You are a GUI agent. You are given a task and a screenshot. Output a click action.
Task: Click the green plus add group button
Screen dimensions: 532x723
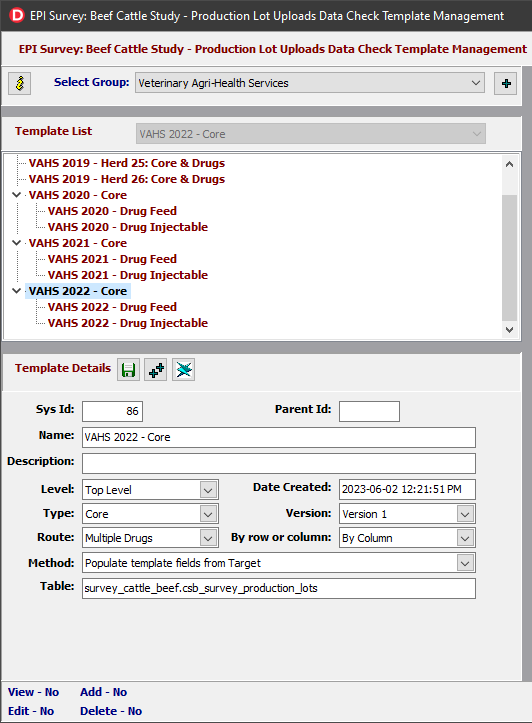(x=506, y=83)
